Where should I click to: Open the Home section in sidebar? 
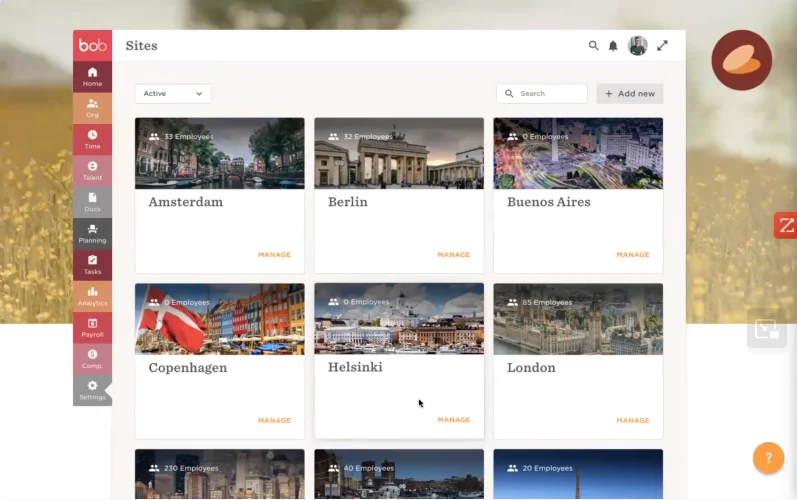[93, 77]
